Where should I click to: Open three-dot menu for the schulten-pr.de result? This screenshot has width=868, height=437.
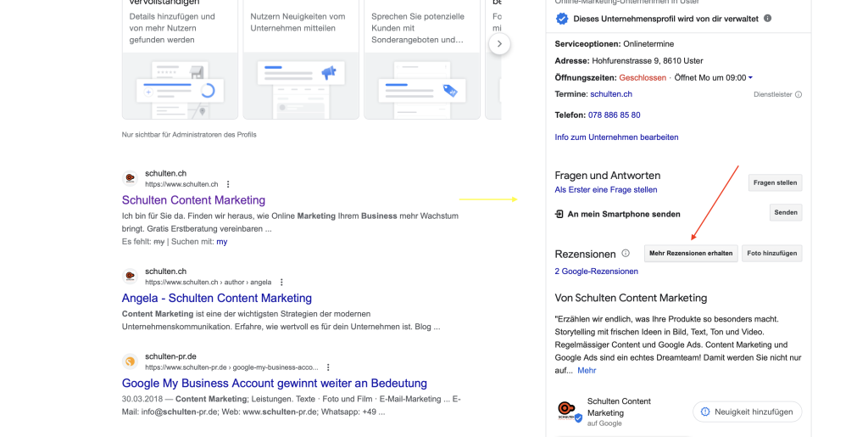327,367
